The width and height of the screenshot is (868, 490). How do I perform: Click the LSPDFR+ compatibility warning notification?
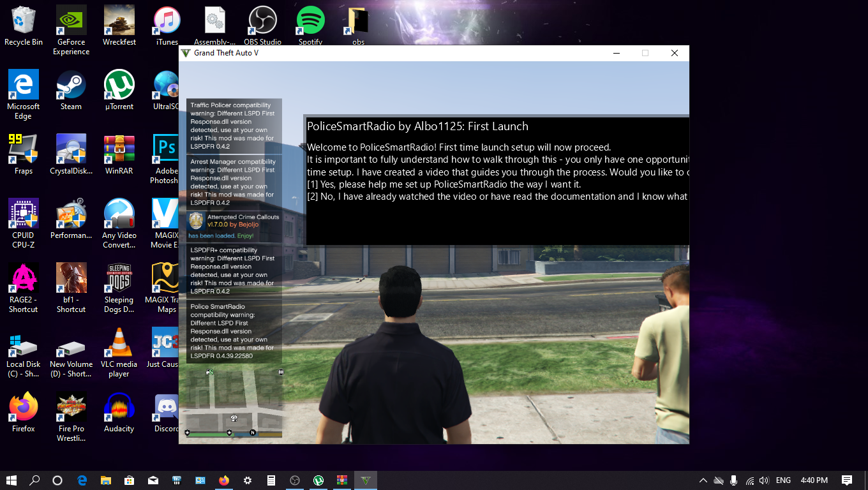[x=234, y=271]
